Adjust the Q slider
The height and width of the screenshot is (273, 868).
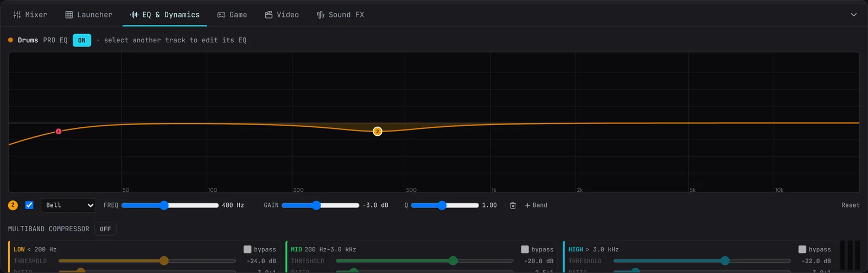pos(445,205)
